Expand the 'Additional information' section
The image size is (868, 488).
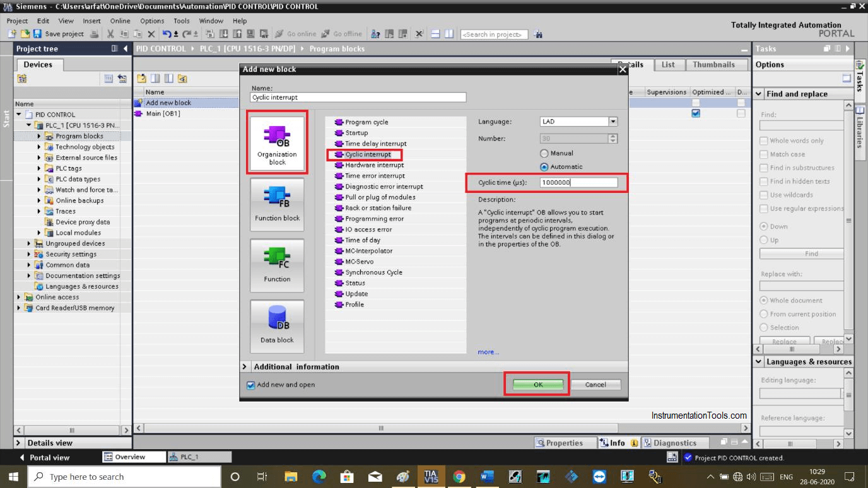coord(245,366)
